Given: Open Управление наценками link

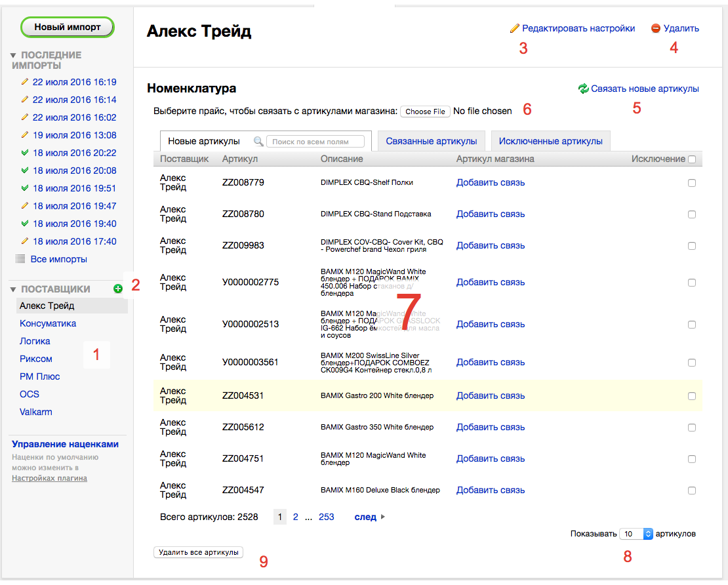Looking at the screenshot, I should [x=65, y=444].
